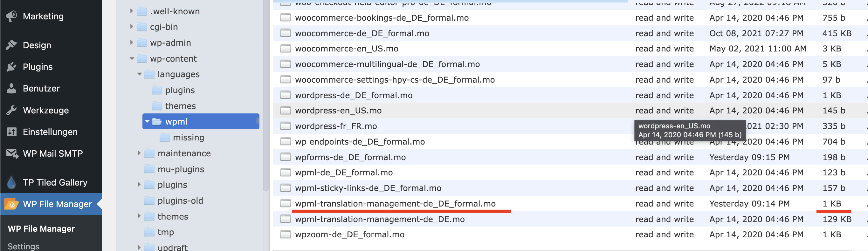This screenshot has width=868, height=251.
Task: Select file wpml-sticky-links-de_DE_formal.mo
Action: (x=368, y=188)
